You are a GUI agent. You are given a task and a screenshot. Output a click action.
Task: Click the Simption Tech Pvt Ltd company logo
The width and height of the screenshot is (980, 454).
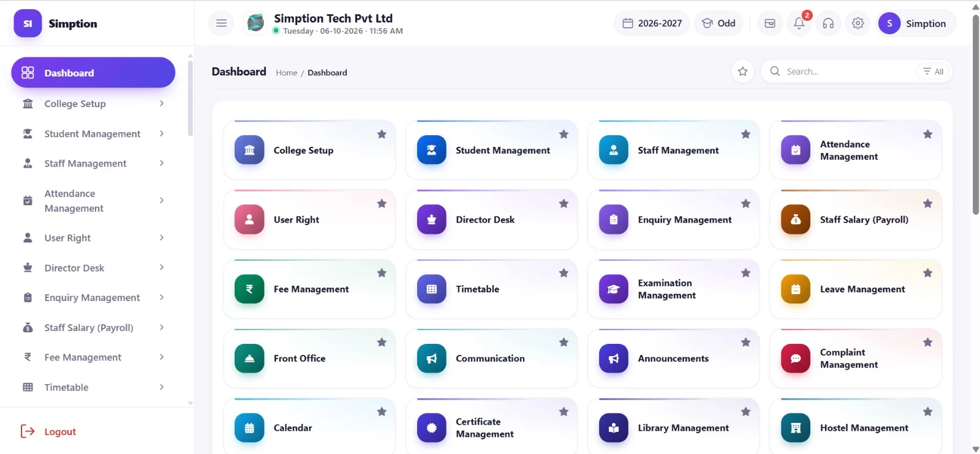[255, 23]
